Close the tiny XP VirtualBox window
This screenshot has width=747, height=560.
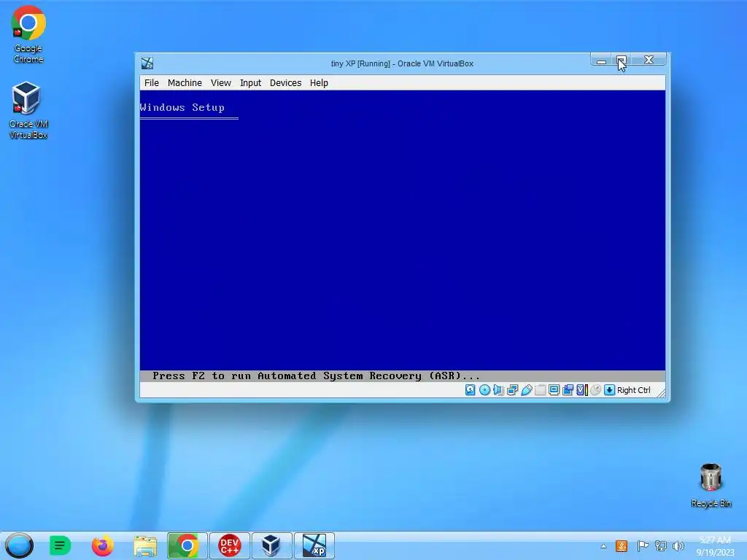(649, 60)
